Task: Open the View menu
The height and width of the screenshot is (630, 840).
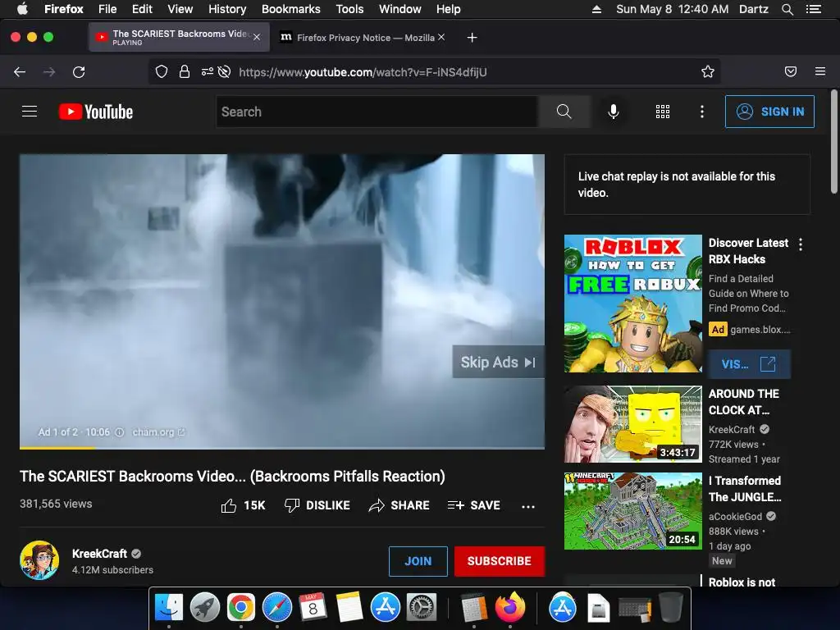Action: tap(180, 9)
